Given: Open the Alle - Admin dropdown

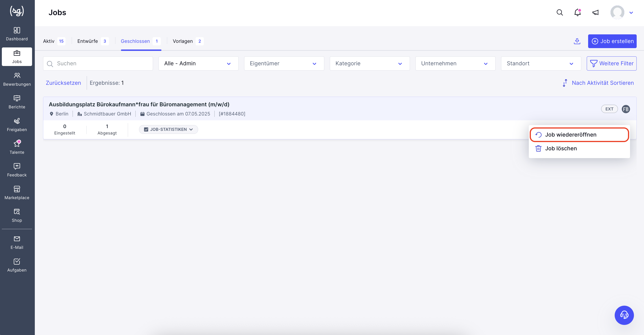Looking at the screenshot, I should [x=199, y=63].
